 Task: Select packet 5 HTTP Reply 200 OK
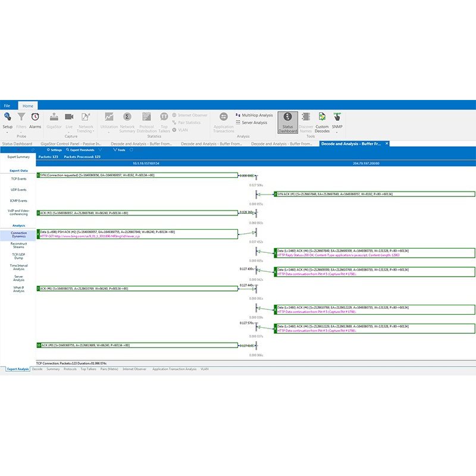375,253
